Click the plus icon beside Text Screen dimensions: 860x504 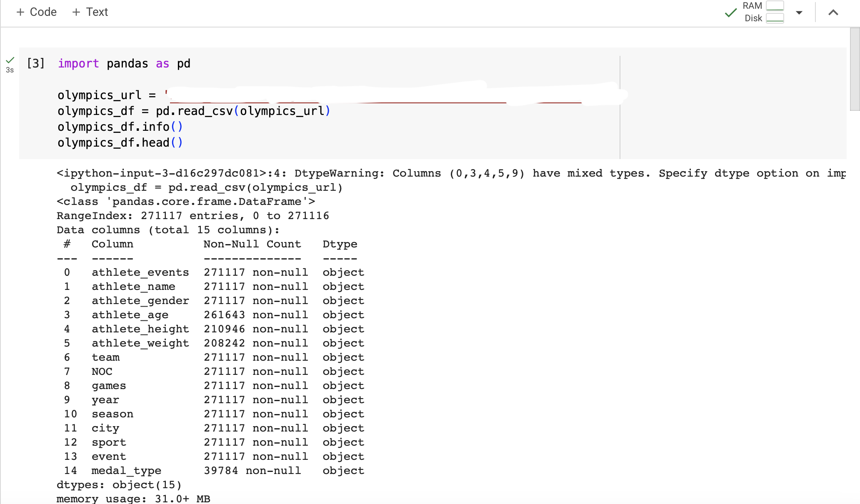tap(76, 12)
